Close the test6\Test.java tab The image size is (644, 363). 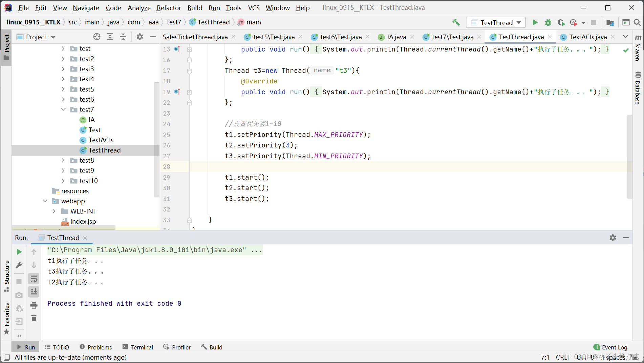point(368,37)
